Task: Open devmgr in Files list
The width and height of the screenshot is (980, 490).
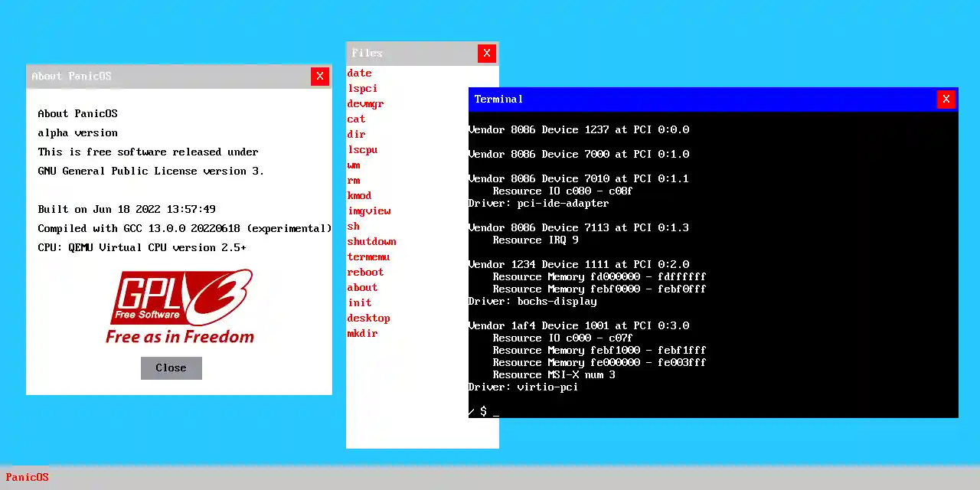Action: (365, 103)
